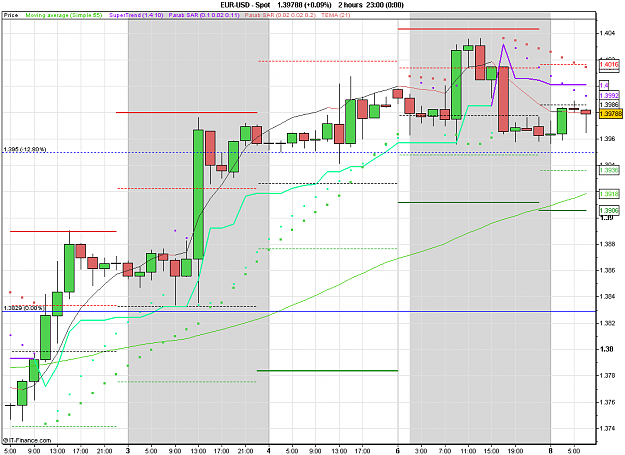The image size is (625, 455).
Task: Click the 1.38 price axis label
Action: click(x=606, y=349)
